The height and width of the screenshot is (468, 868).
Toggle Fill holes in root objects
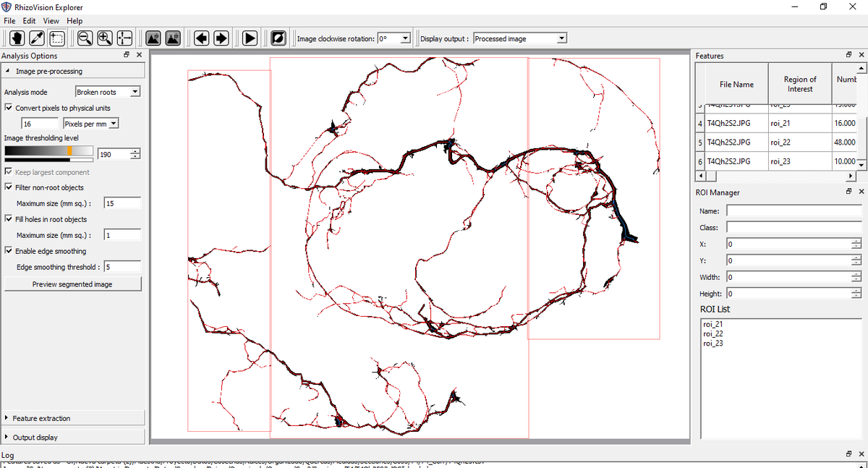[x=9, y=219]
